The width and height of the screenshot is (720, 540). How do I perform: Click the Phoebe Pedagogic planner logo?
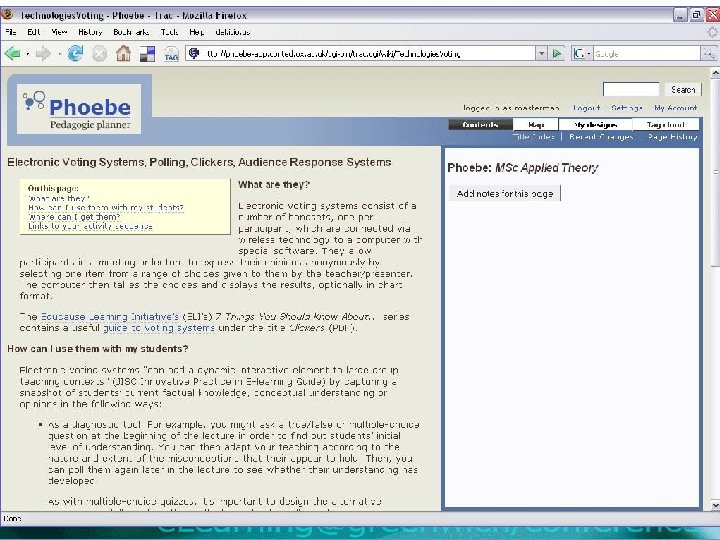79,109
